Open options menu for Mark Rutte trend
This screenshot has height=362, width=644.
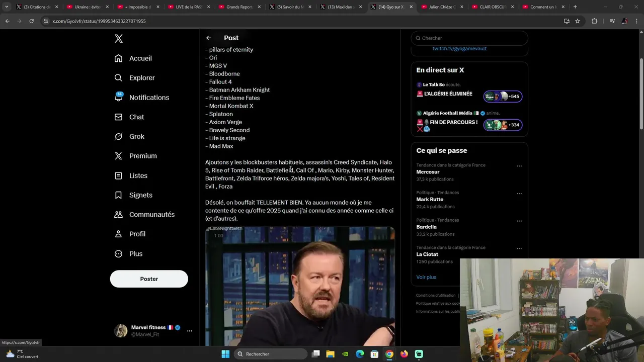[519, 194]
